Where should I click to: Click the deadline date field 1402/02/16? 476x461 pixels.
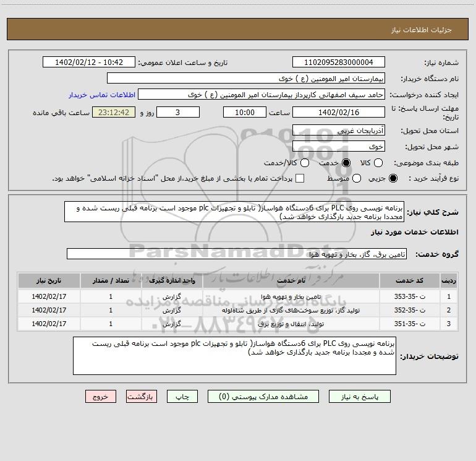click(339, 112)
